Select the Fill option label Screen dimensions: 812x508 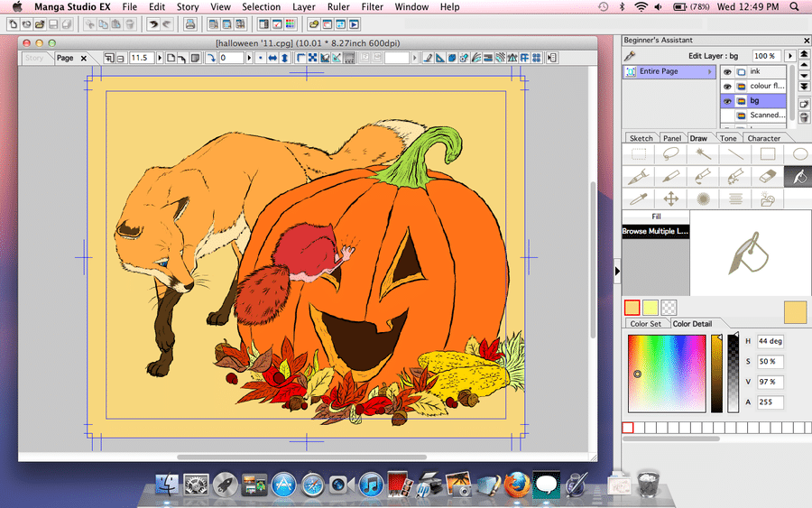[656, 217]
